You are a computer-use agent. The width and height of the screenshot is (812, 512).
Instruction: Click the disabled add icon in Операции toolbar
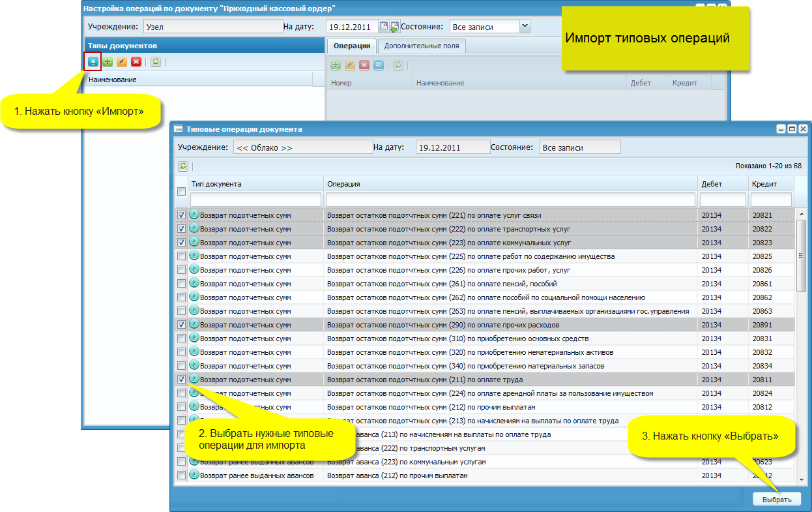pyautogui.click(x=336, y=65)
